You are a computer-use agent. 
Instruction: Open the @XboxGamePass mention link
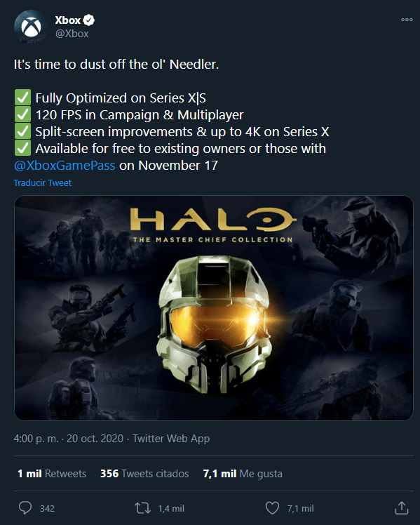pos(65,166)
